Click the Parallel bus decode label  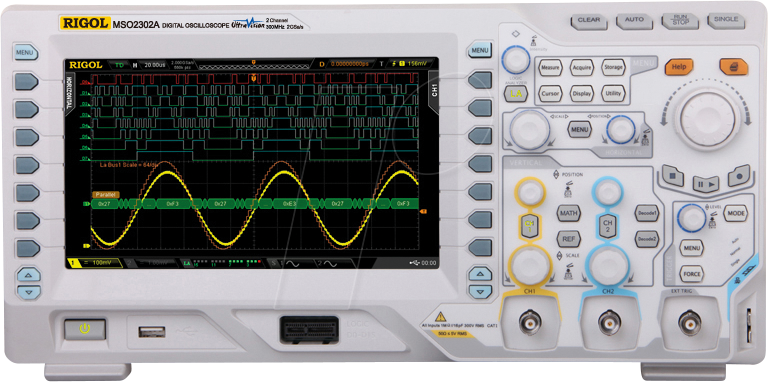pos(105,194)
